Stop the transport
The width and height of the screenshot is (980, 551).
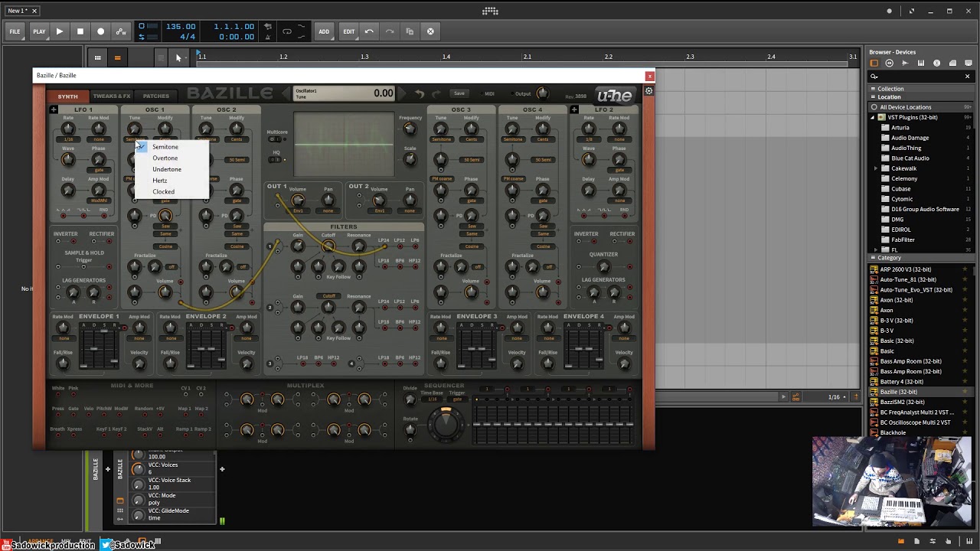(80, 31)
